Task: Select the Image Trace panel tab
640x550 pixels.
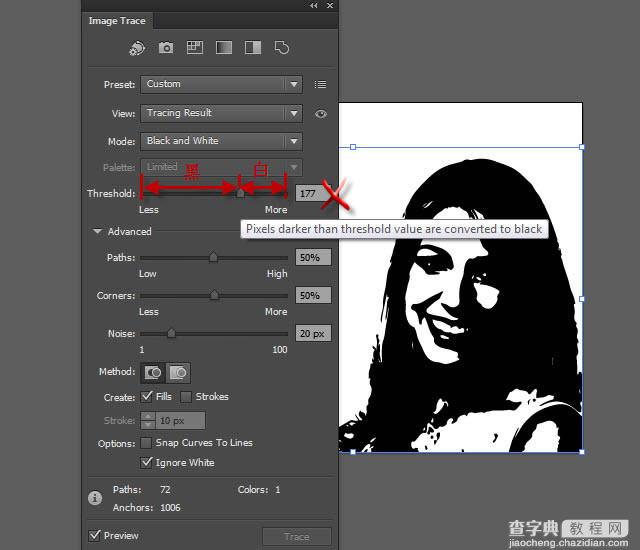Action: (x=117, y=21)
